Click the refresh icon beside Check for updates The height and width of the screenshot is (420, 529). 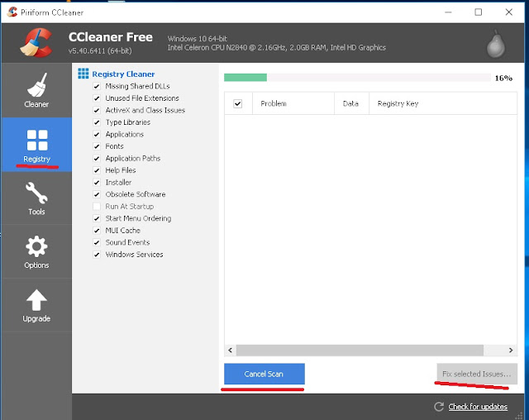[x=439, y=407]
